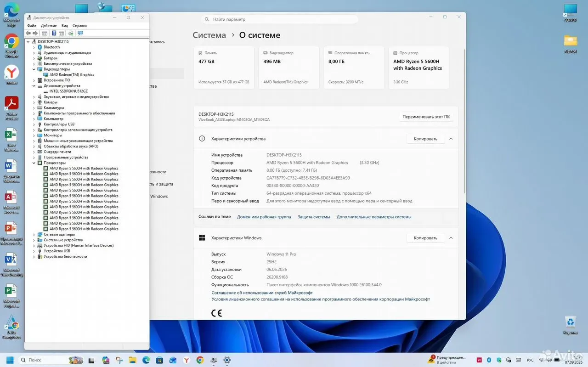Screen dimensions: 588x367
Task: Collapse the Характеристики устройства section chevron
Action: click(451, 139)
